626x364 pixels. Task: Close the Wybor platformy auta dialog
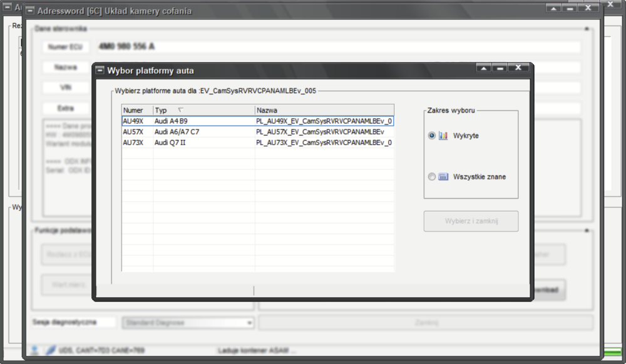(x=518, y=68)
